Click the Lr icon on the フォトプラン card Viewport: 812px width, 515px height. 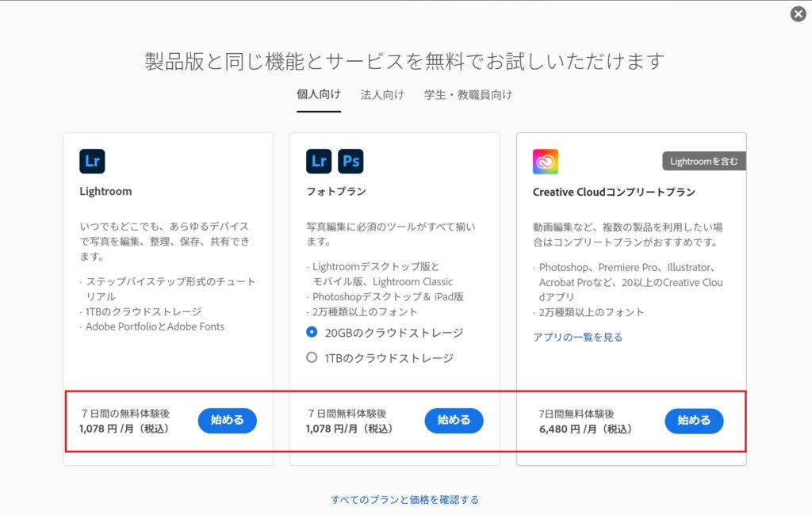coord(319,161)
